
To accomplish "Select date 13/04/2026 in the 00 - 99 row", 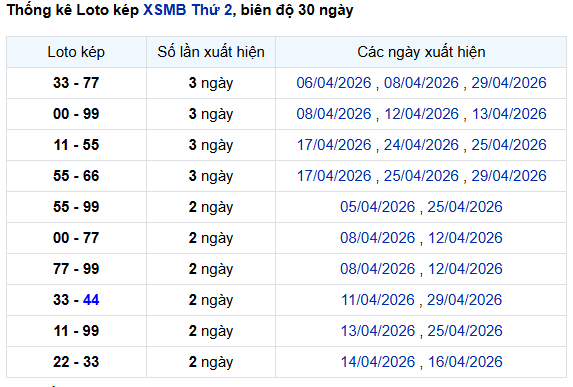I will (x=509, y=114).
